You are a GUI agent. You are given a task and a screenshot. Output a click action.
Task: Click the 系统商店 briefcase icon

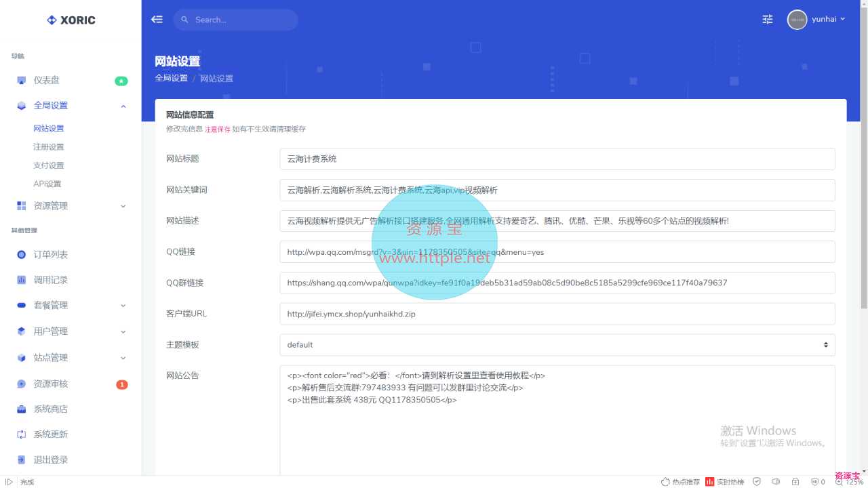(22, 409)
